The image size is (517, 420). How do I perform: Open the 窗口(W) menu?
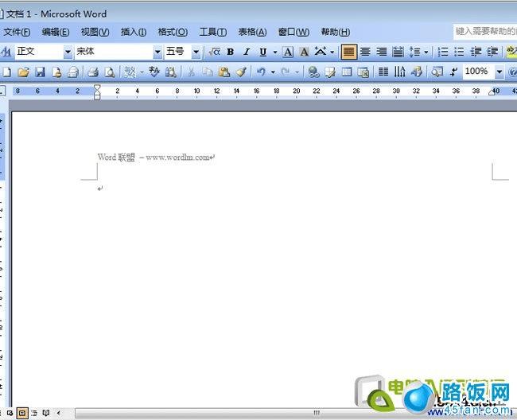coord(293,32)
